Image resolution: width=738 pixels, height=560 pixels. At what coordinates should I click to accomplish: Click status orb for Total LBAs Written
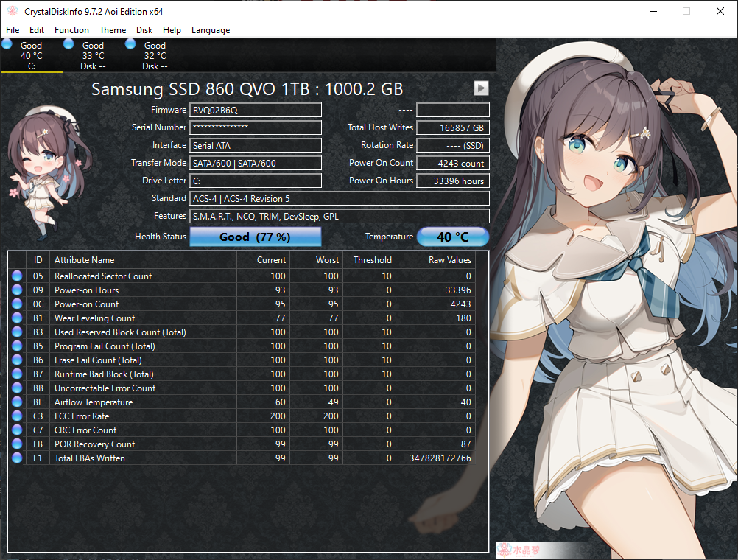coord(17,458)
